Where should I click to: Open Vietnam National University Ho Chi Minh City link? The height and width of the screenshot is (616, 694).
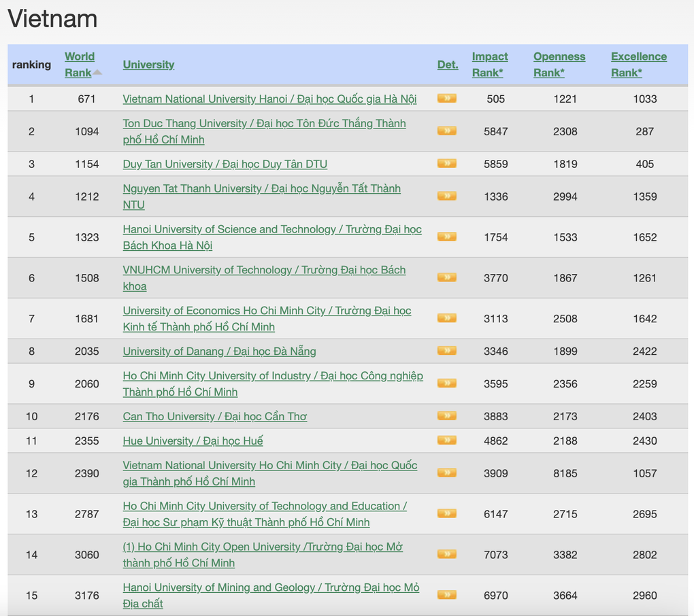270,473
